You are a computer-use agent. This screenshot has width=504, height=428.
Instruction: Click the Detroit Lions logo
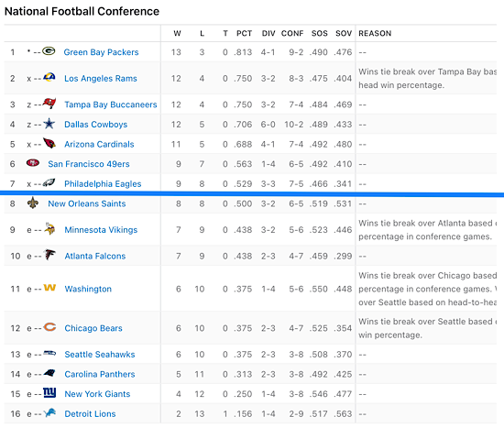tap(49, 412)
